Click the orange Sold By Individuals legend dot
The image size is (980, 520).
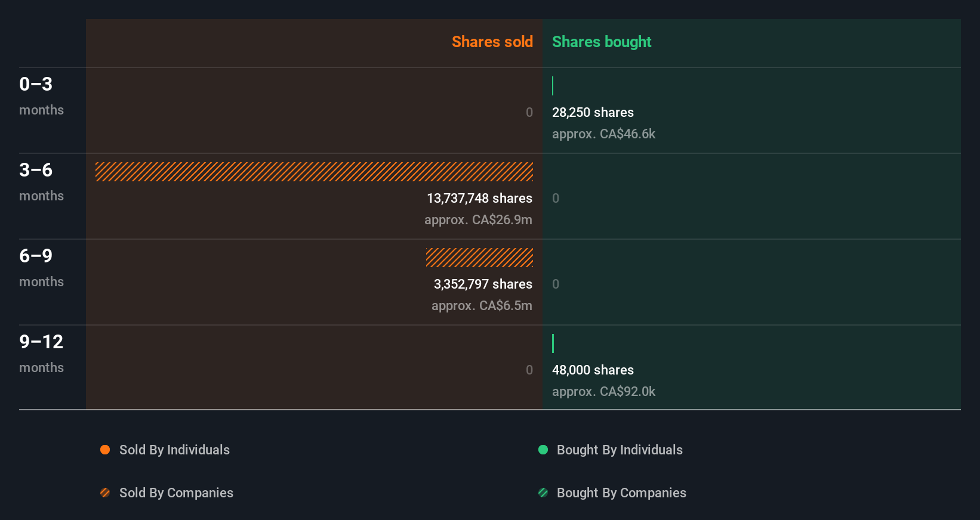click(x=105, y=450)
